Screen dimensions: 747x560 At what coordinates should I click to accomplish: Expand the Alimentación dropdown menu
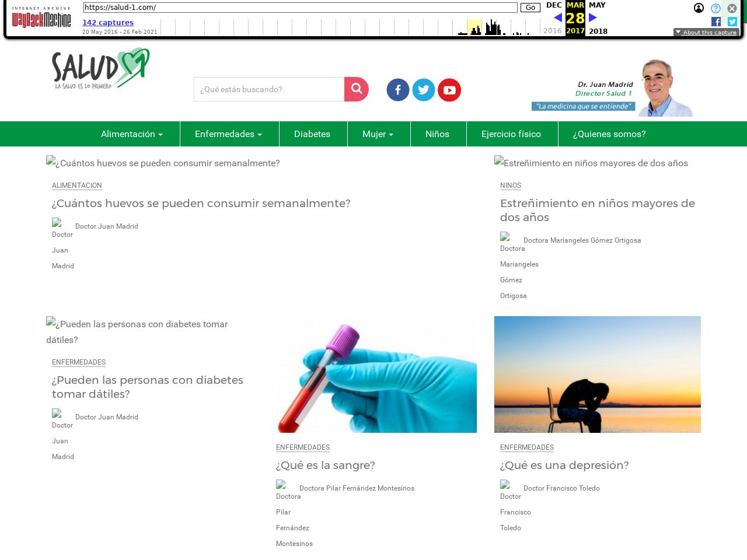point(131,134)
